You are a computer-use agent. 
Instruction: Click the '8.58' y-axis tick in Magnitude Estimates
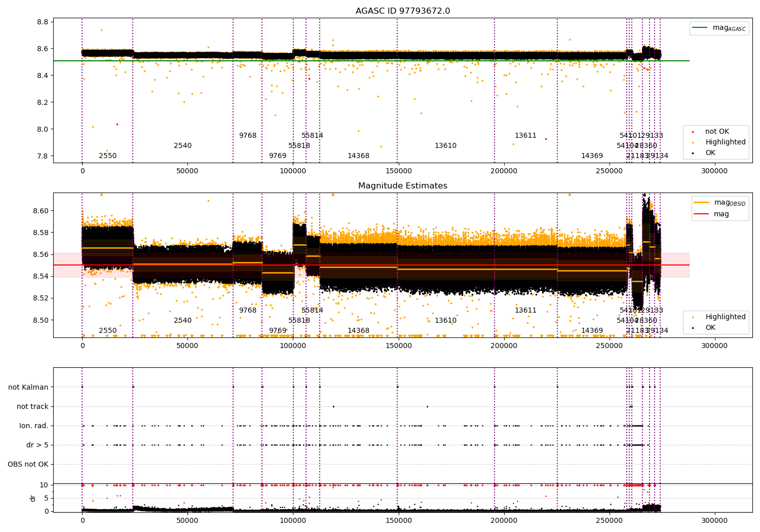pyautogui.click(x=41, y=233)
